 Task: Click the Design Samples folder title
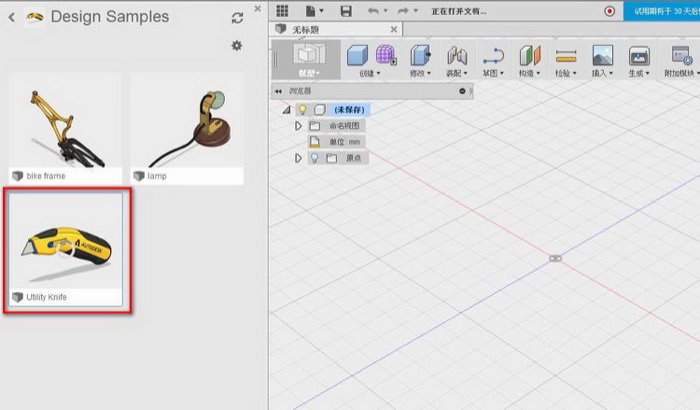[x=110, y=17]
